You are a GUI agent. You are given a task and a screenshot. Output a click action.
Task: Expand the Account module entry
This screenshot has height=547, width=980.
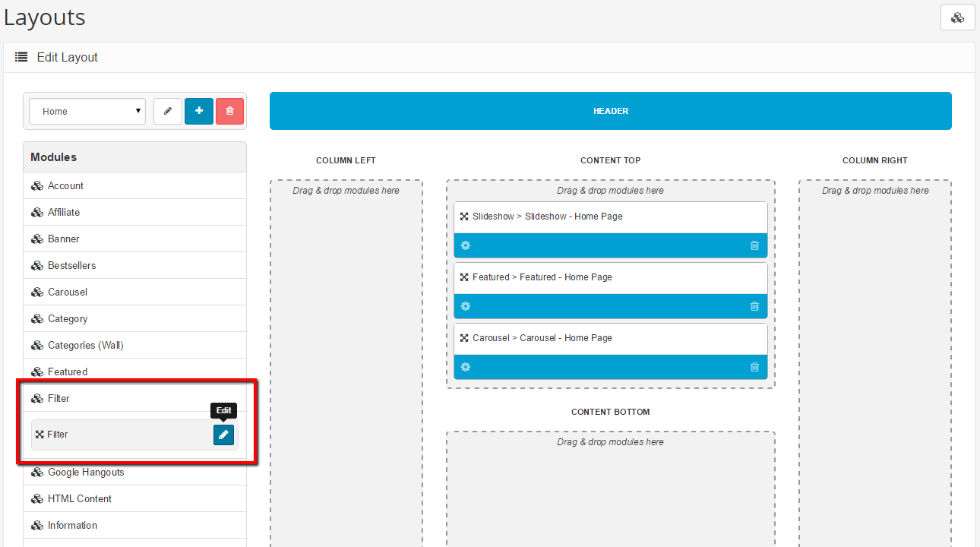[x=65, y=185]
